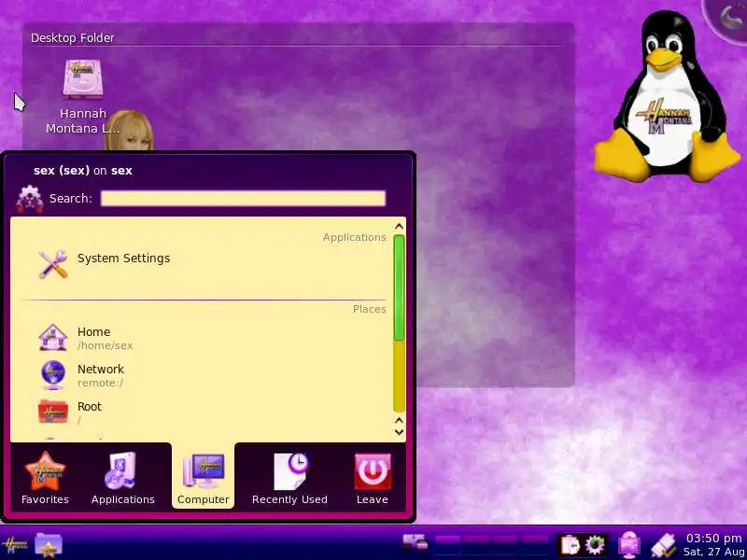Open the Hannah Montana Linux desktop icon
The width and height of the screenshot is (747, 560).
(x=83, y=97)
